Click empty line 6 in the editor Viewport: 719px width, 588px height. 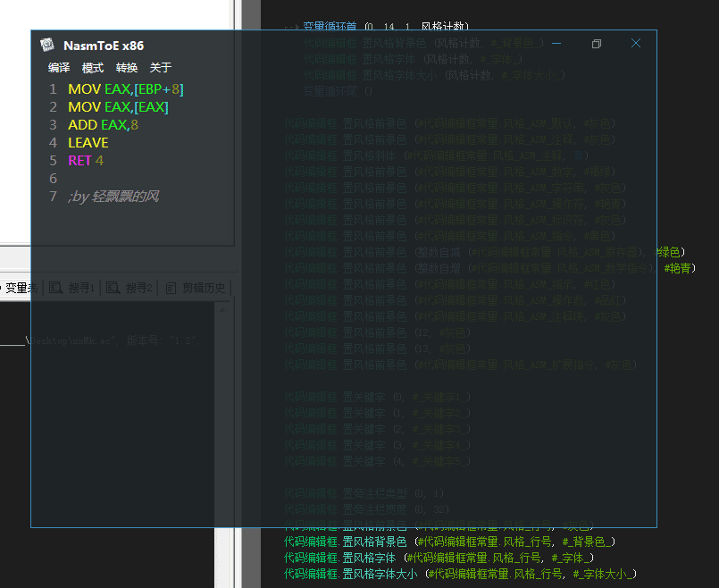tap(134, 179)
